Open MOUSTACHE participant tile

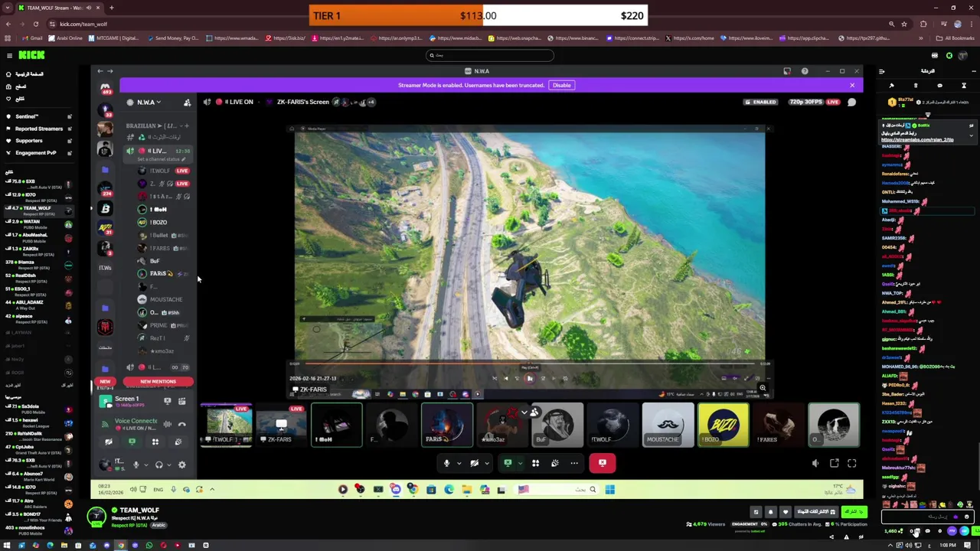(x=668, y=425)
